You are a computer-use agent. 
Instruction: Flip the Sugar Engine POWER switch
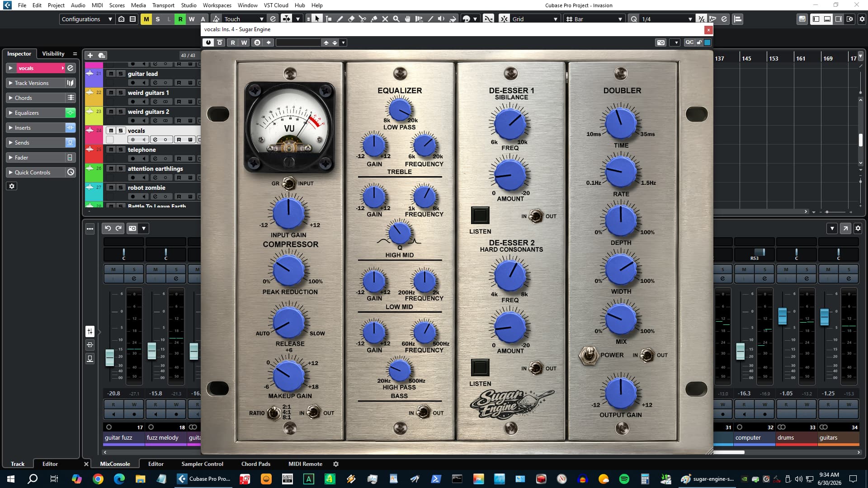coord(588,355)
